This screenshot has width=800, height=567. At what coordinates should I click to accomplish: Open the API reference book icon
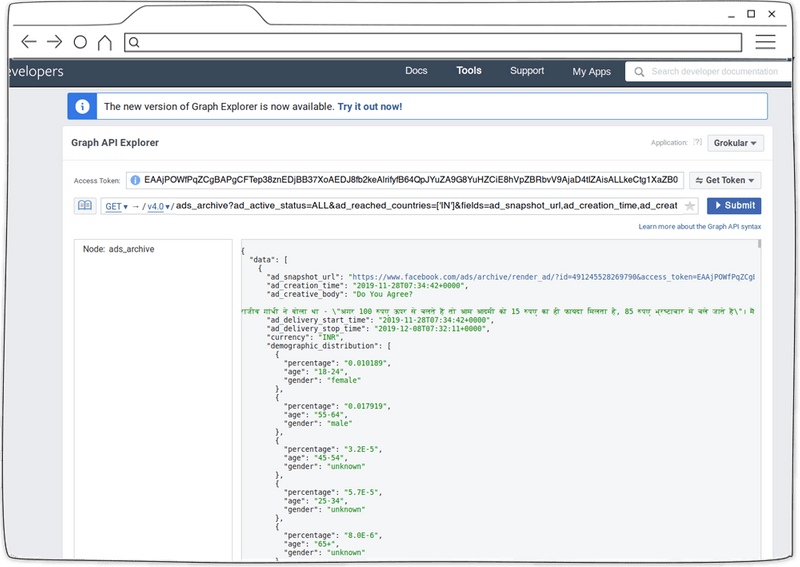(85, 206)
